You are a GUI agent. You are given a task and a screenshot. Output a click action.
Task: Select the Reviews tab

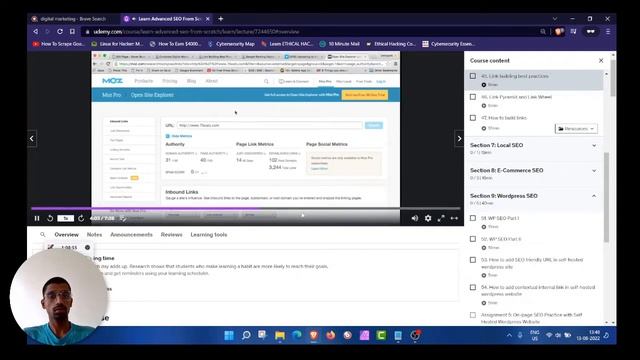pos(171,235)
